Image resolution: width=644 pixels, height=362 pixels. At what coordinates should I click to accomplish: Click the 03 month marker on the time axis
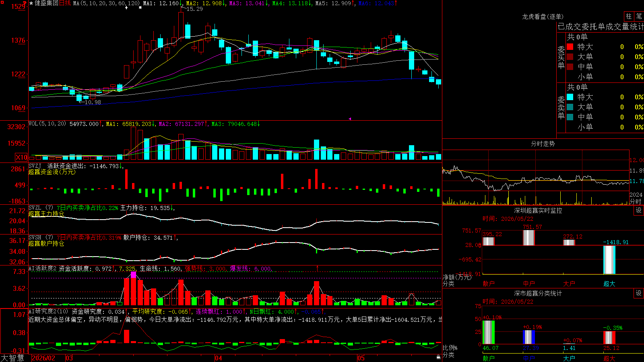coord(69,358)
